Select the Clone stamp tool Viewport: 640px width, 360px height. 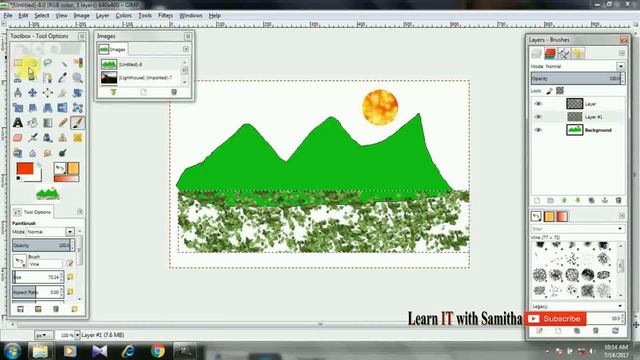(63, 138)
